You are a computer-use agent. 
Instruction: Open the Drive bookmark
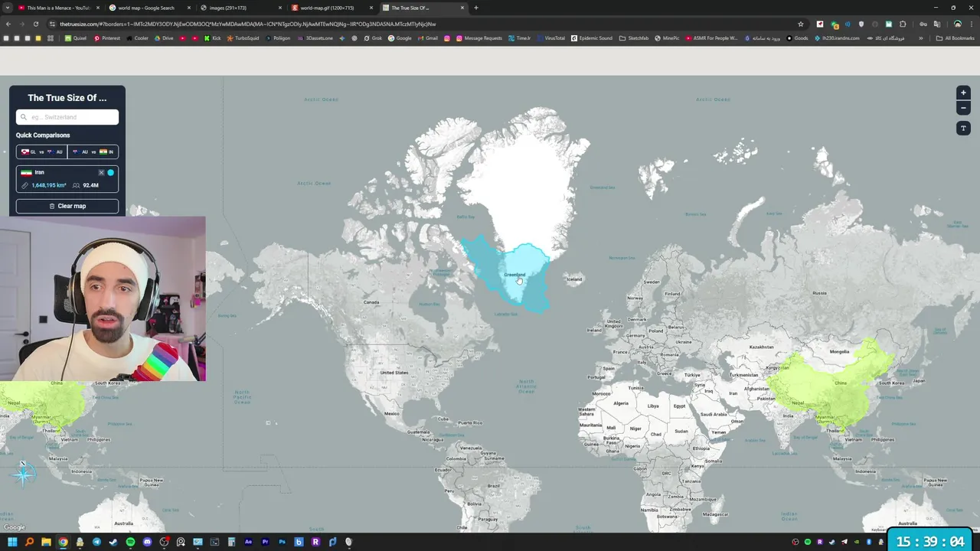164,38
